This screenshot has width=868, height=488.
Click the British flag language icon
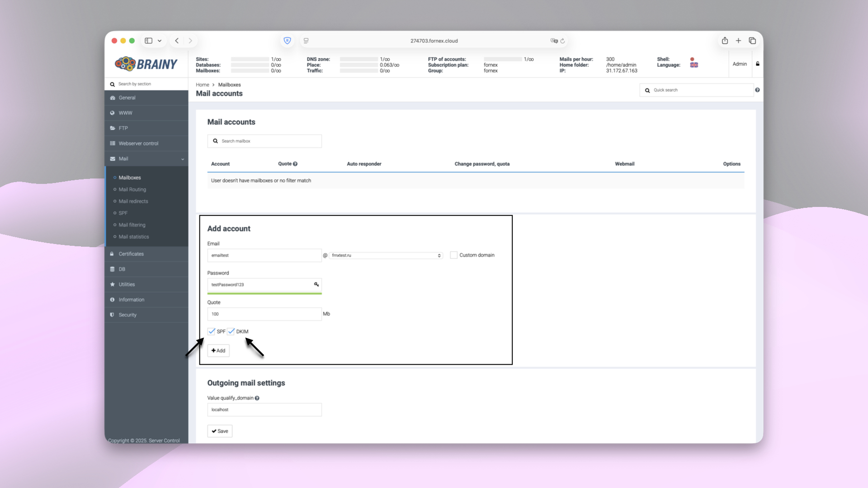(693, 65)
